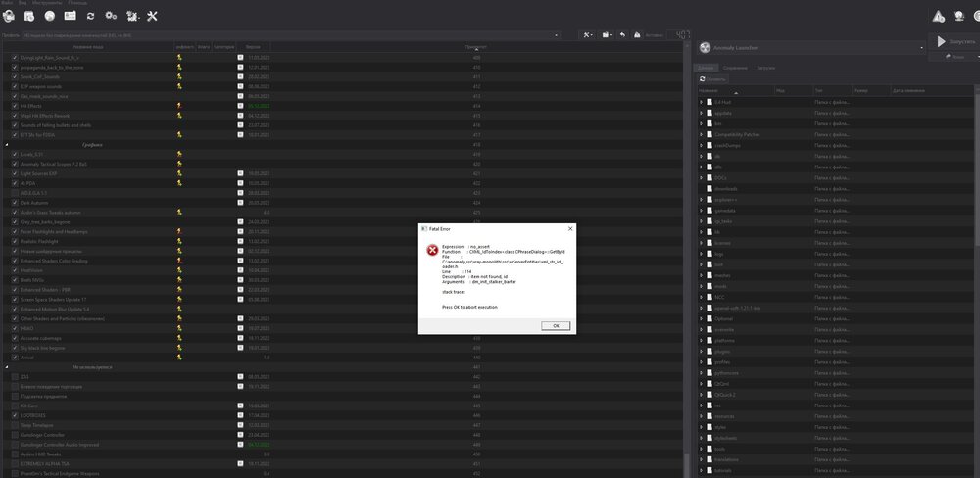Open the mod list tools dropdown arrow
The image size is (980, 478).
point(593,35)
